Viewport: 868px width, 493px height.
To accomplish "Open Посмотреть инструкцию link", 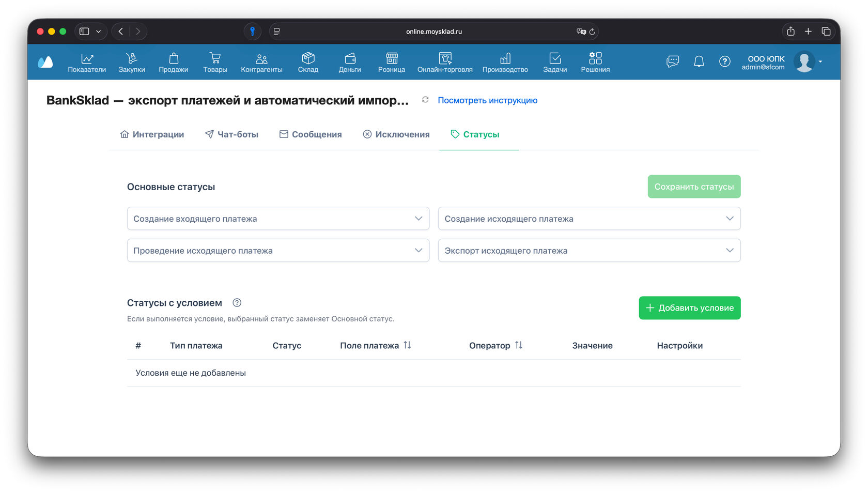I will [488, 100].
